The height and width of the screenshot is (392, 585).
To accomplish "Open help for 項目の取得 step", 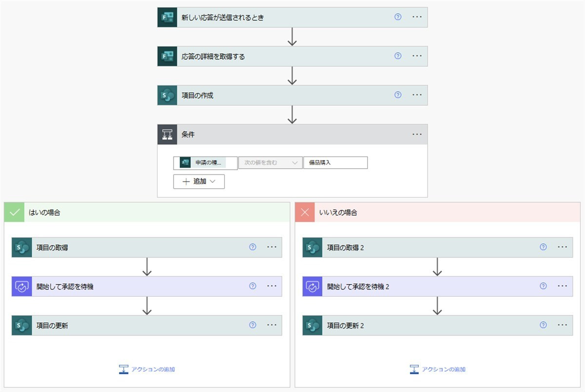I will click(x=253, y=247).
